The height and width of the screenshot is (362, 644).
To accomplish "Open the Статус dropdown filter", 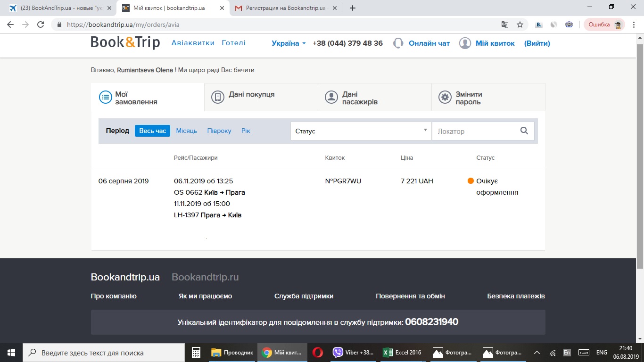I will pyautogui.click(x=361, y=131).
